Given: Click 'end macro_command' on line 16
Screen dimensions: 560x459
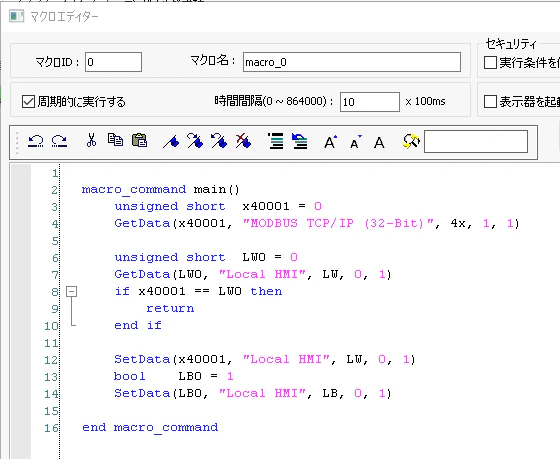Looking at the screenshot, I should (x=150, y=427).
